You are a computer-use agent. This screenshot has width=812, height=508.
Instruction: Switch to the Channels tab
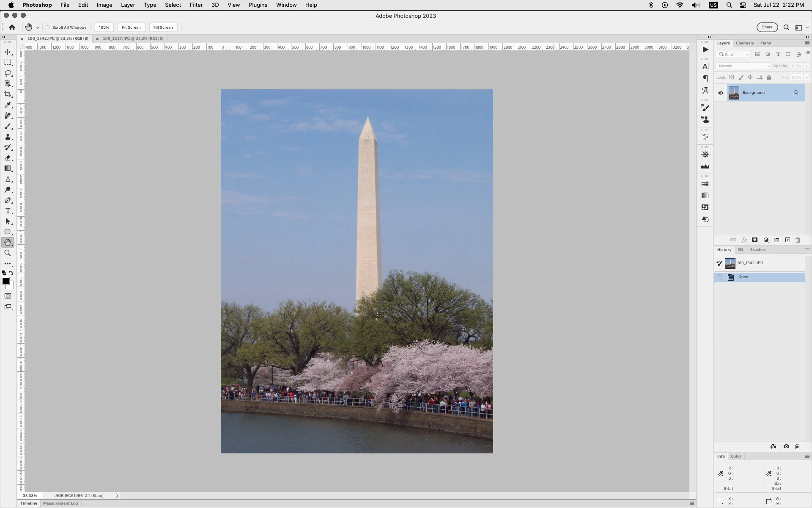point(744,43)
